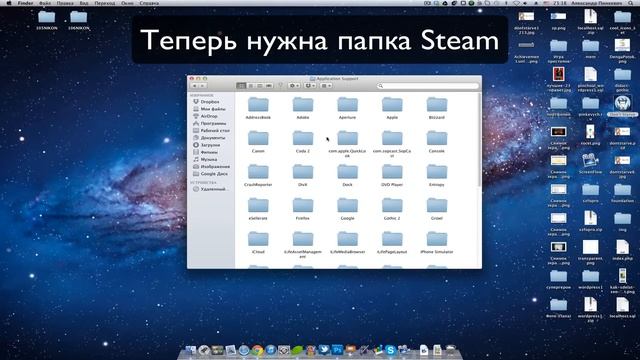Select the Growl folder
This screenshot has width=640, height=360.
(x=437, y=209)
